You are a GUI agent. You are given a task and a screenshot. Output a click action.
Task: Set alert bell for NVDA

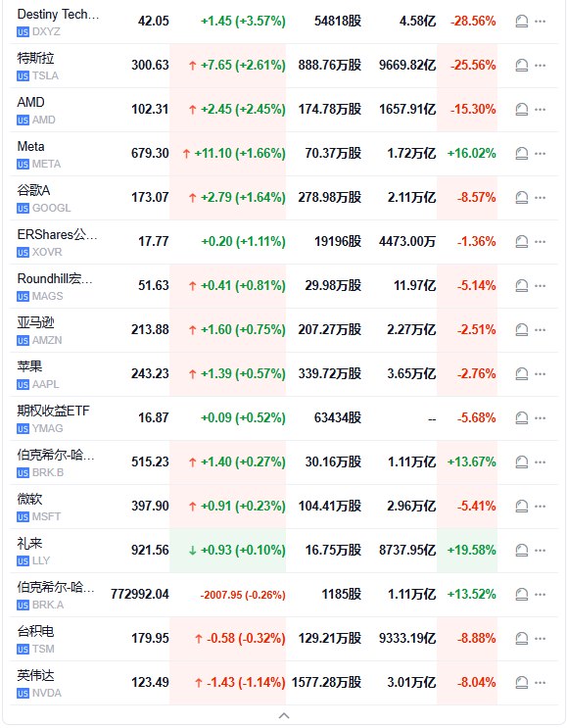(522, 683)
